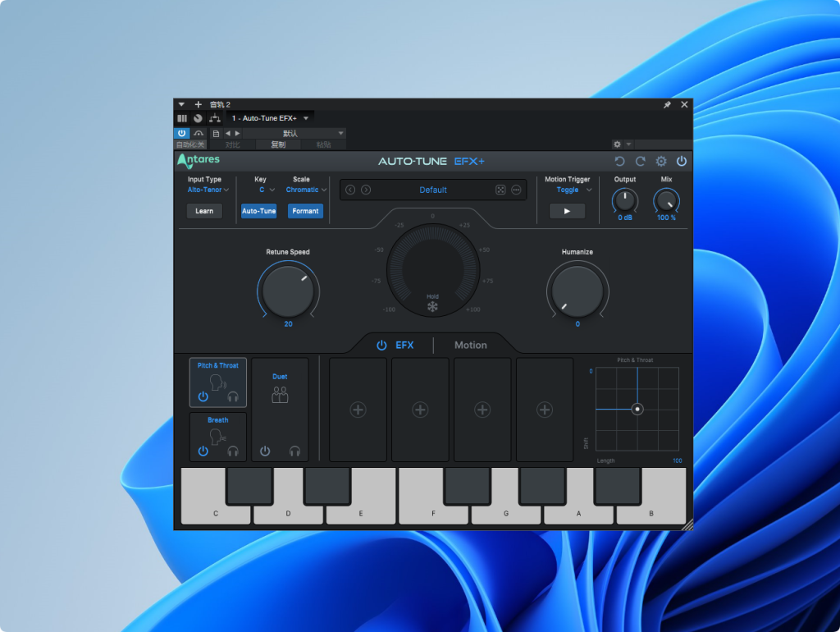Open the Key C dropdown
Viewport: 840px width, 632px height.
[267, 190]
